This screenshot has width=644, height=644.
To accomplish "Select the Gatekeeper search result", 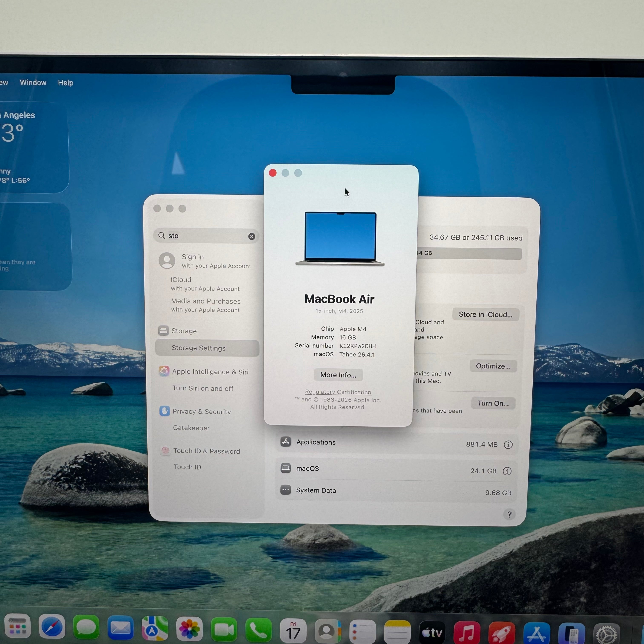I will click(191, 428).
